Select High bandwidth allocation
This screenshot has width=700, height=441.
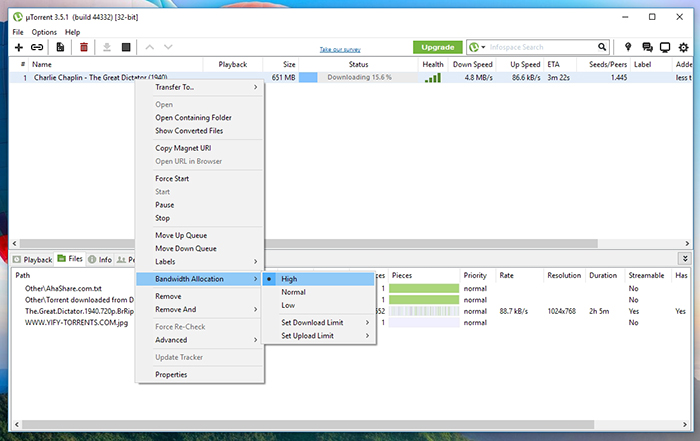pos(319,279)
